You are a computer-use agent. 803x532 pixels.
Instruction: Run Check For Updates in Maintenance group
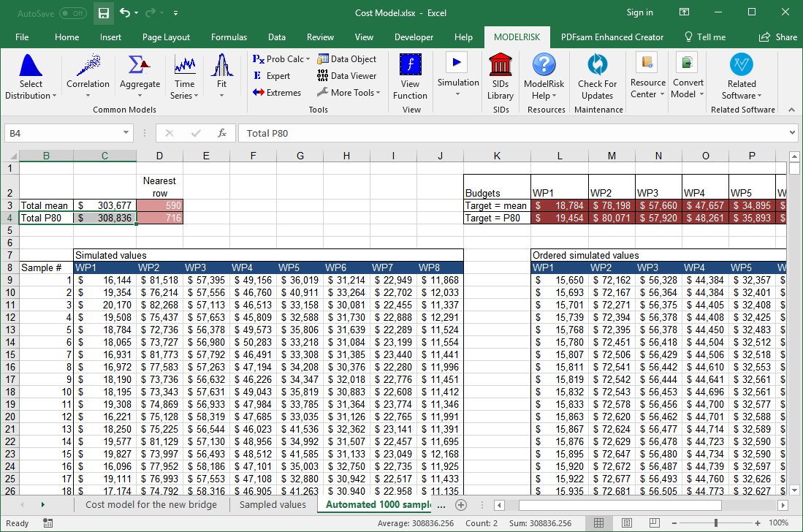pyautogui.click(x=598, y=75)
